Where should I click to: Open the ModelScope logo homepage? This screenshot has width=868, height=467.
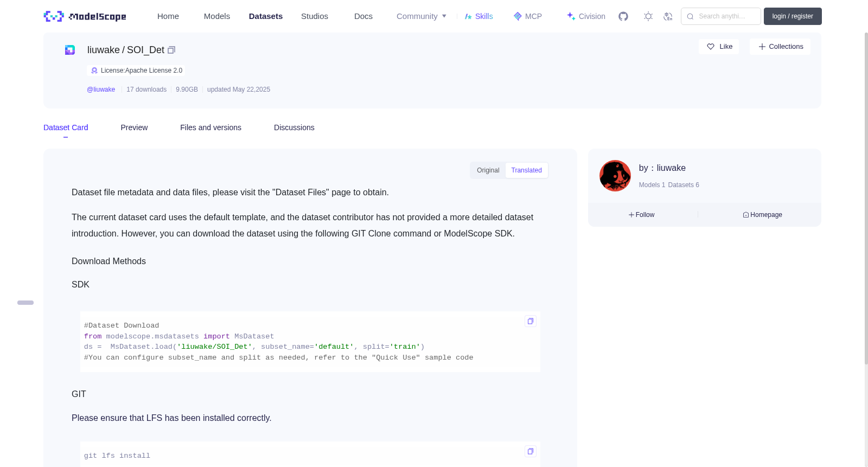click(x=85, y=16)
